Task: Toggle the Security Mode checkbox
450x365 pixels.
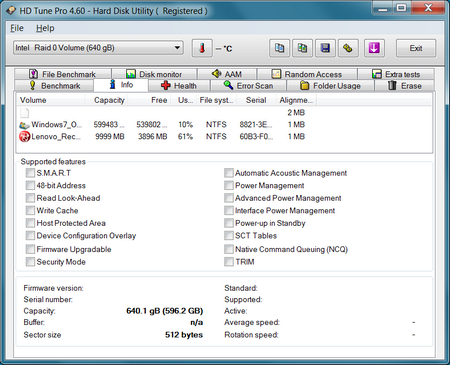Action: tap(30, 262)
